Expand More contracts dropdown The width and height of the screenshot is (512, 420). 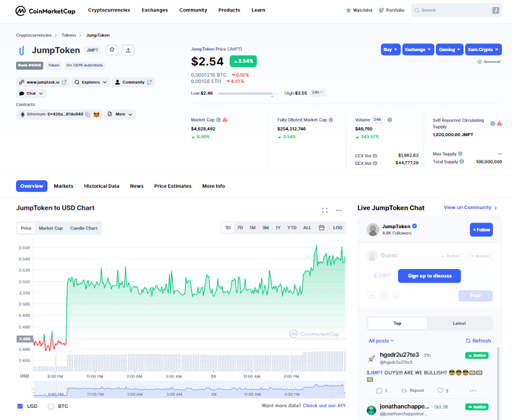(x=120, y=114)
